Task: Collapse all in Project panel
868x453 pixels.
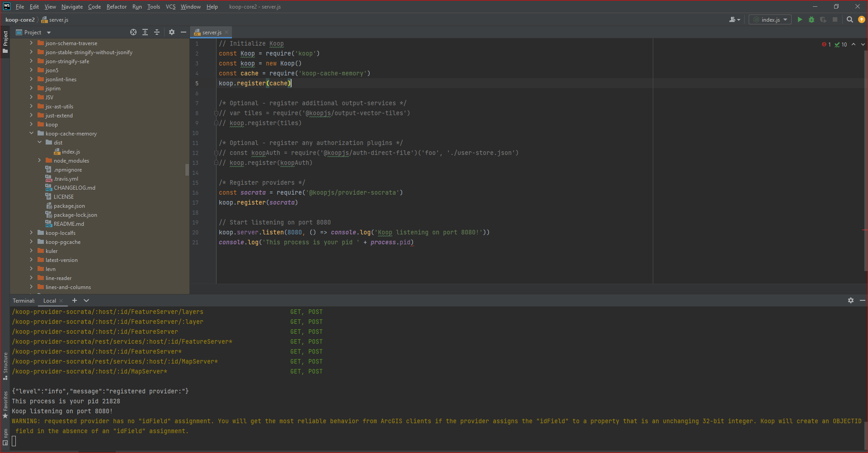Action: click(x=157, y=32)
